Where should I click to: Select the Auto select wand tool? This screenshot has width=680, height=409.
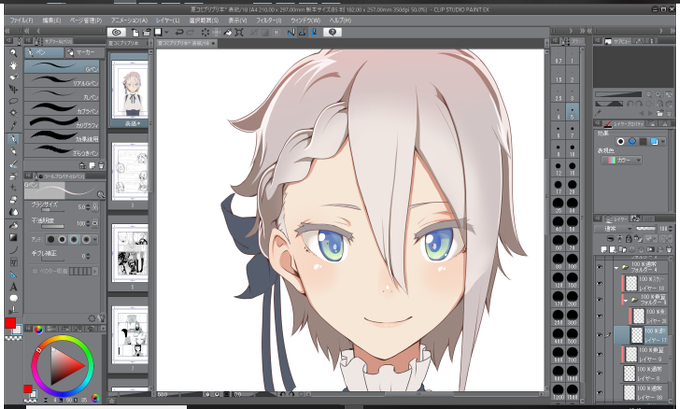tap(13, 113)
